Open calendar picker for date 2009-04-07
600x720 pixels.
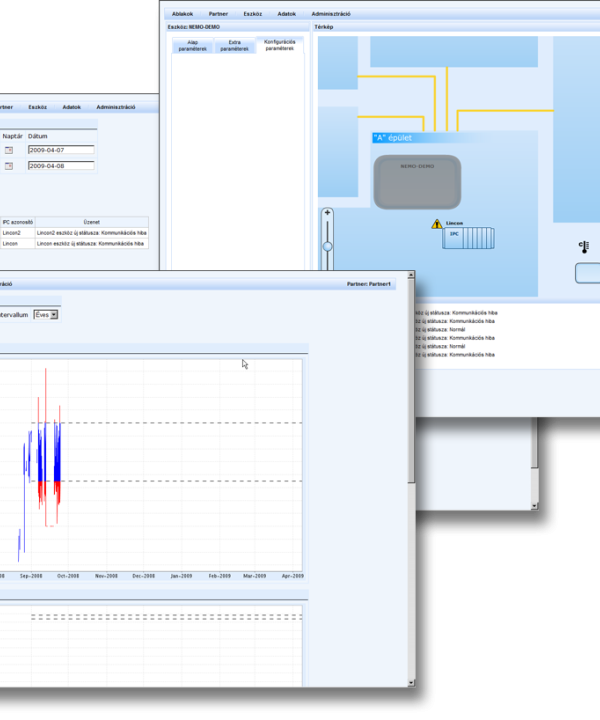point(9,150)
